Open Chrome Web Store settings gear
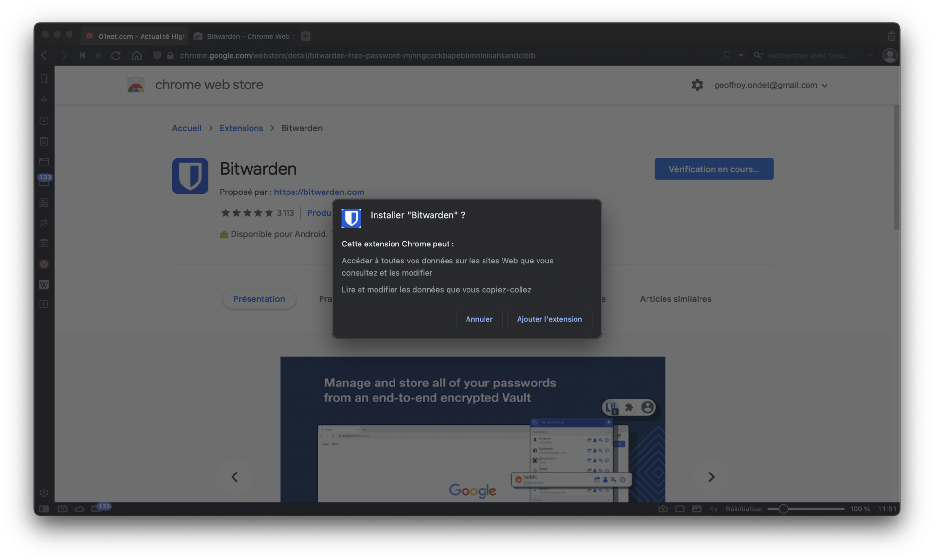Screen dimensions: 934x560 (x=697, y=85)
